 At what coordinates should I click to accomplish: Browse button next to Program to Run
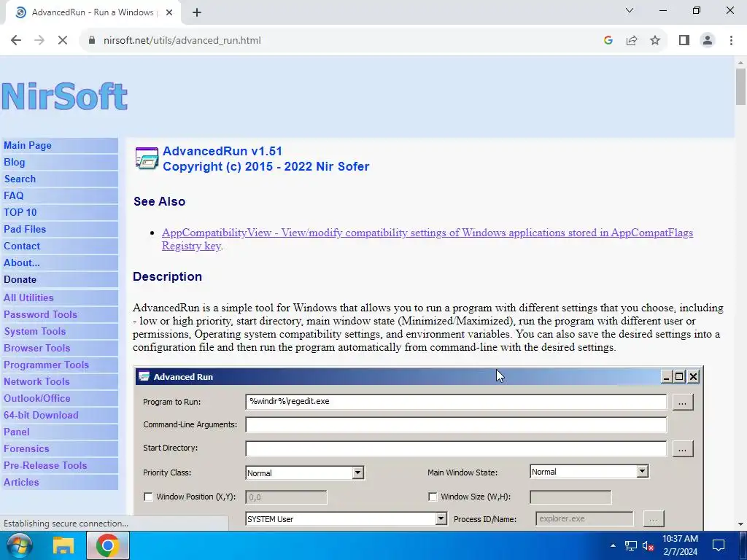tap(683, 402)
